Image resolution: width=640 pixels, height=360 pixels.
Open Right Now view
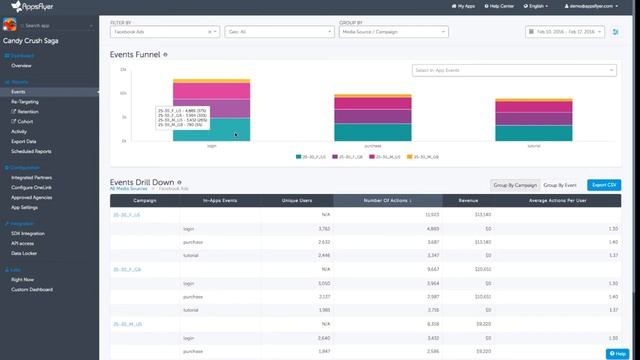pyautogui.click(x=22, y=280)
